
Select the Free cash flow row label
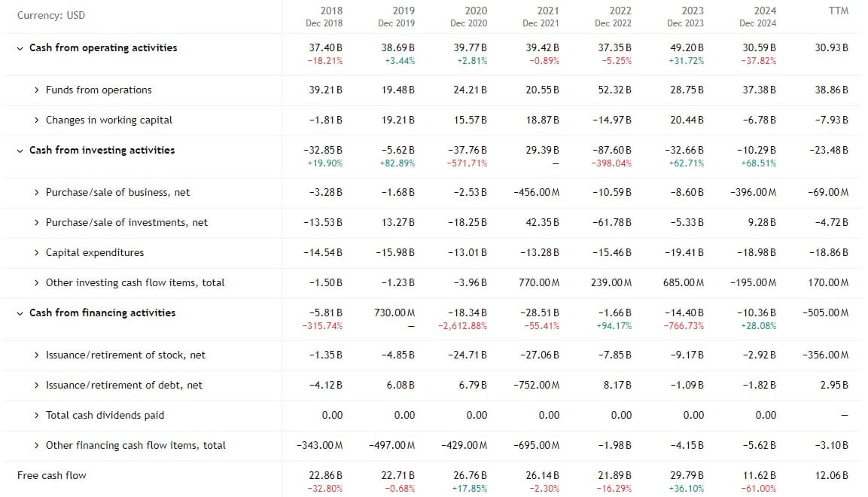(51, 475)
